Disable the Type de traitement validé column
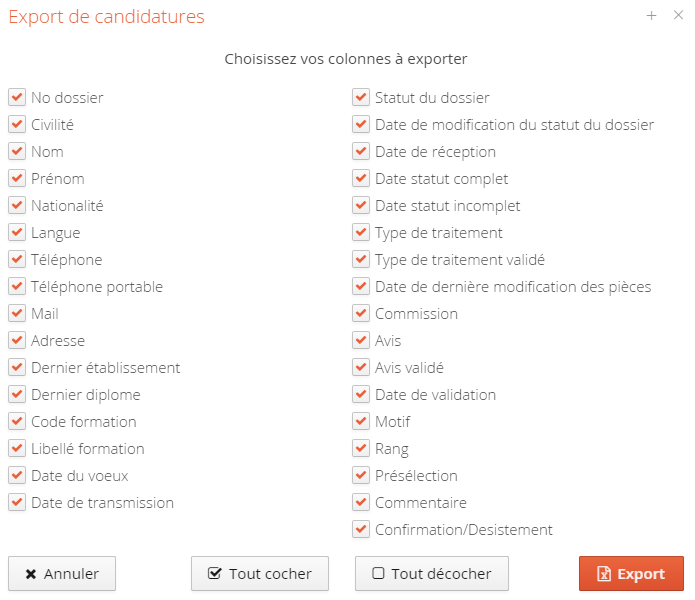Screen dimensions: 695x600 pyautogui.click(x=361, y=260)
